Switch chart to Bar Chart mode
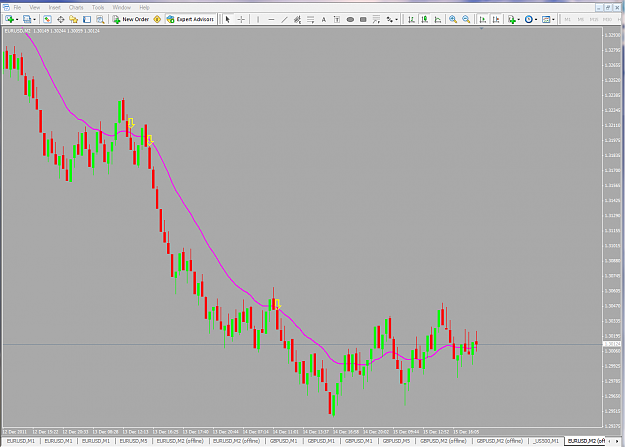625x447 pixels. tap(411, 19)
